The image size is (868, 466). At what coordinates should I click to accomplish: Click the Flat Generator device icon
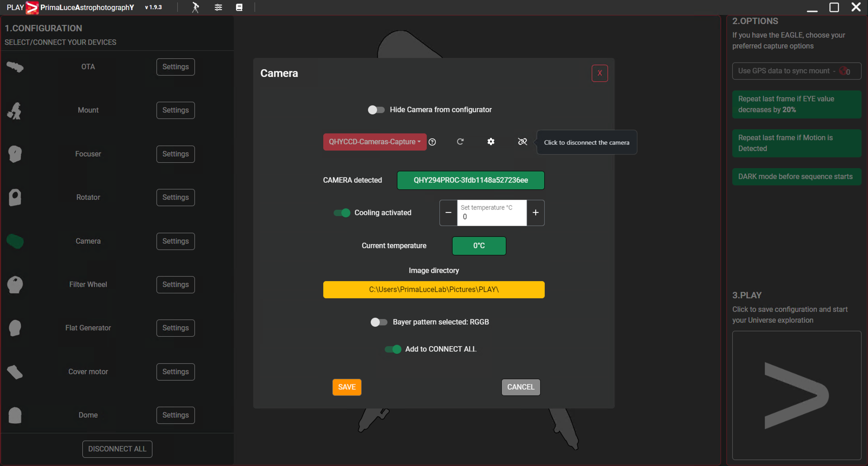tap(15, 328)
